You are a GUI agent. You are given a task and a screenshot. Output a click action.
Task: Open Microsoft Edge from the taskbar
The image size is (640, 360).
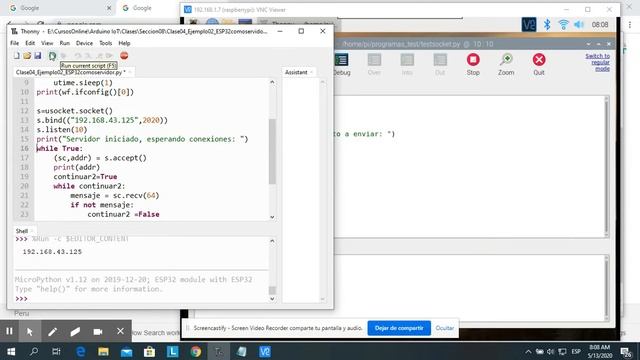pyautogui.click(x=80, y=351)
